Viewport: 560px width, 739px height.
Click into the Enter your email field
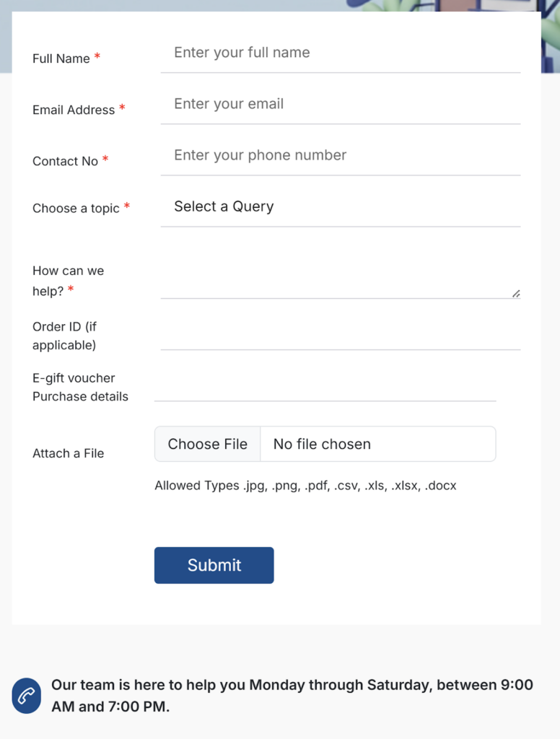click(x=340, y=104)
